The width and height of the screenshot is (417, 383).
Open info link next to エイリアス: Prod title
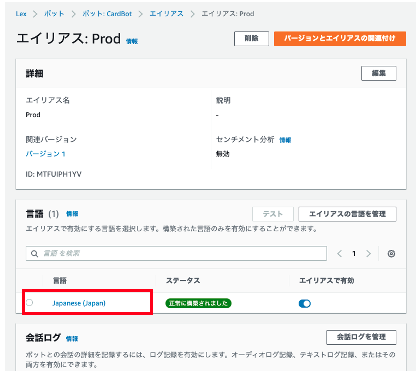(x=132, y=41)
